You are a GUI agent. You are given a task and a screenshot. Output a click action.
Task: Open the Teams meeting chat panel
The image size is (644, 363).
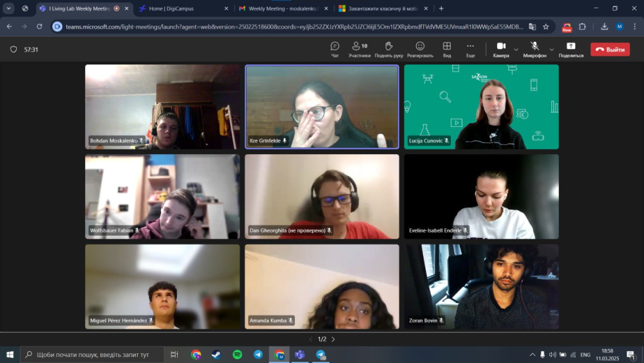coord(335,50)
